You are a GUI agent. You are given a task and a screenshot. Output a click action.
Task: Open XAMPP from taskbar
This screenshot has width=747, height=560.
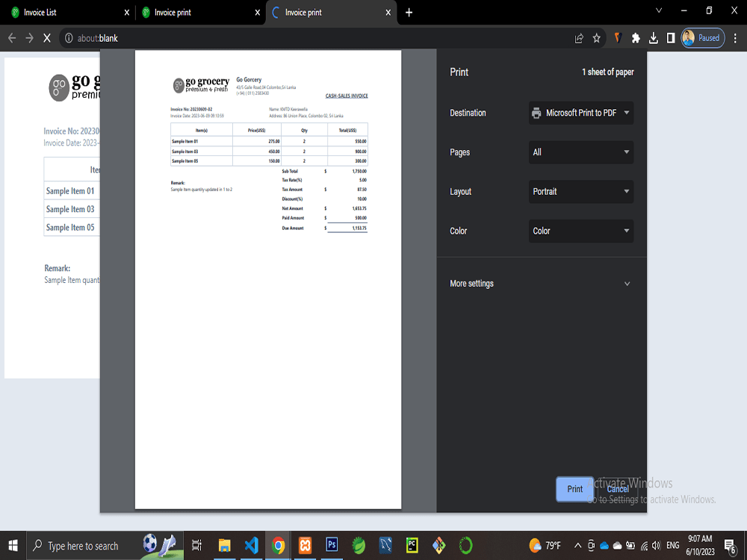305,546
